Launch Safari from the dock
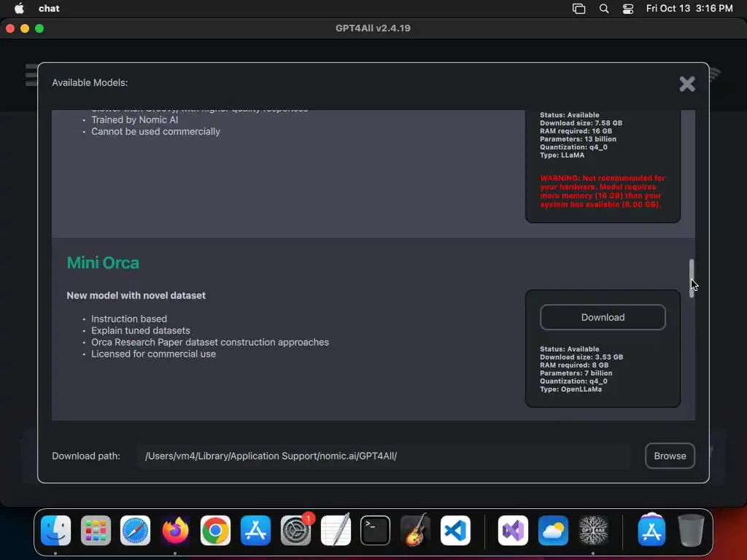Image resolution: width=747 pixels, height=560 pixels. pos(135,530)
